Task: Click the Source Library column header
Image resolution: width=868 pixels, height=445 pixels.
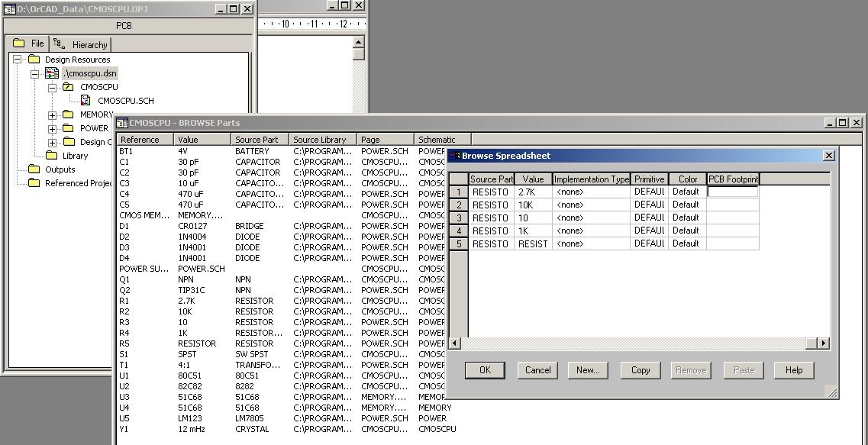Action: pos(322,140)
